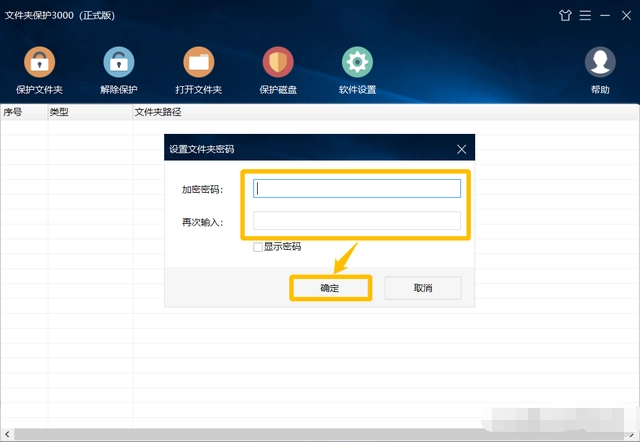
Task: Open the 打开文件夹 folder icon
Action: (x=198, y=62)
